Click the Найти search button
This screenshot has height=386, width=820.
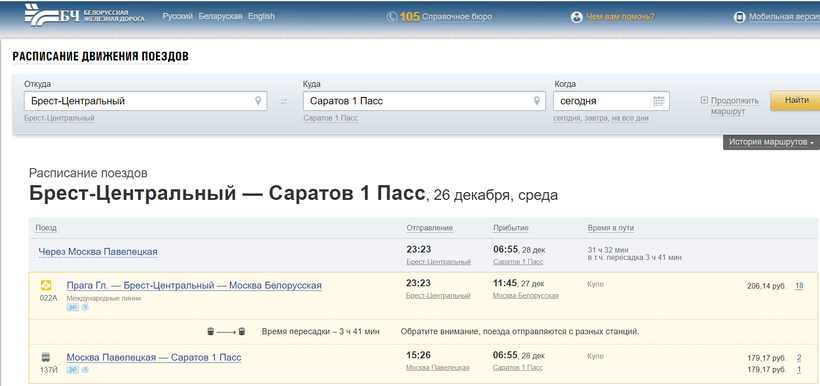point(795,100)
